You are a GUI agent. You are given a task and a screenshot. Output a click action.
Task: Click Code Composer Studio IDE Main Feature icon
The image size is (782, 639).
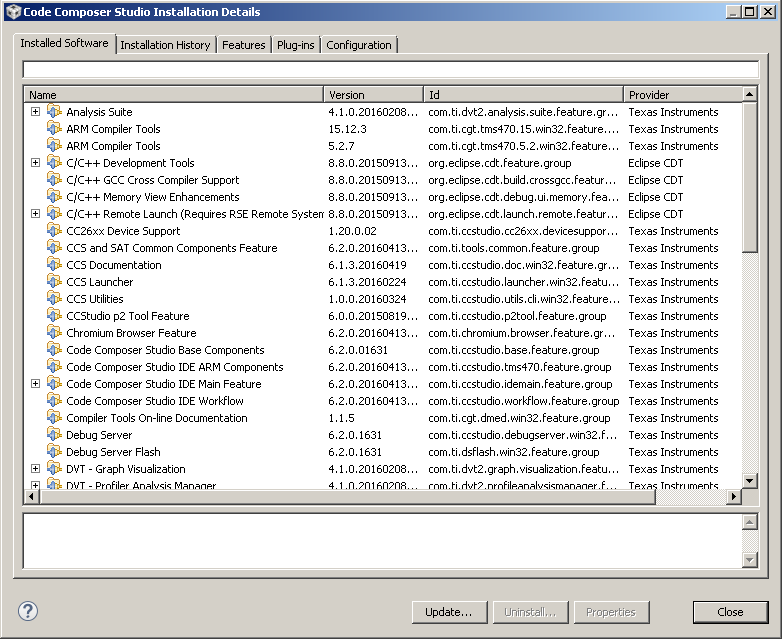[x=54, y=383]
